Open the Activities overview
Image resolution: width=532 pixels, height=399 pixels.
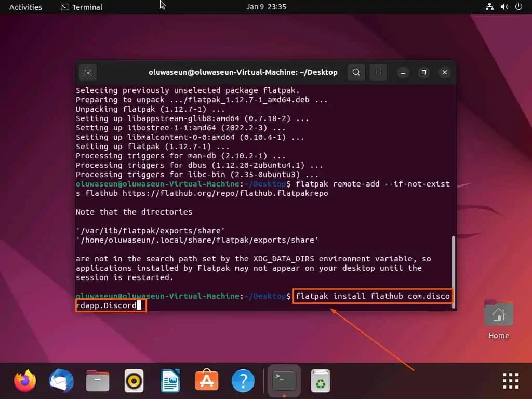pos(25,7)
